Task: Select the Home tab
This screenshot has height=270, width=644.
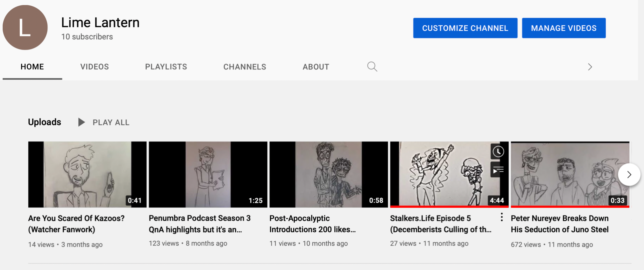Action: (32, 67)
